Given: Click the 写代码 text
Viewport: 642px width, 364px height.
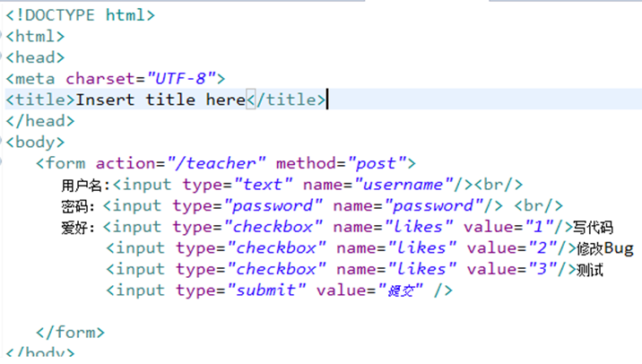Looking at the screenshot, I should [x=593, y=228].
